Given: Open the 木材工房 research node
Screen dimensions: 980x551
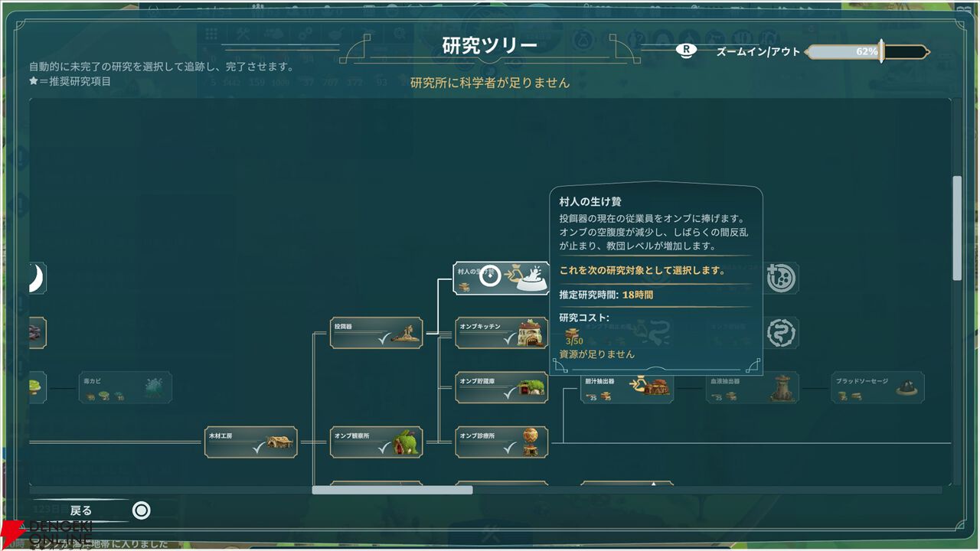Looking at the screenshot, I should coord(250,442).
